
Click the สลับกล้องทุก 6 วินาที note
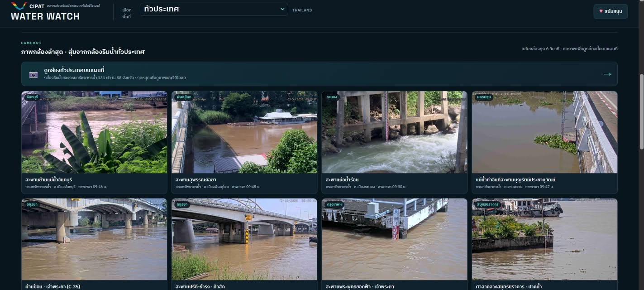pyautogui.click(x=569, y=49)
